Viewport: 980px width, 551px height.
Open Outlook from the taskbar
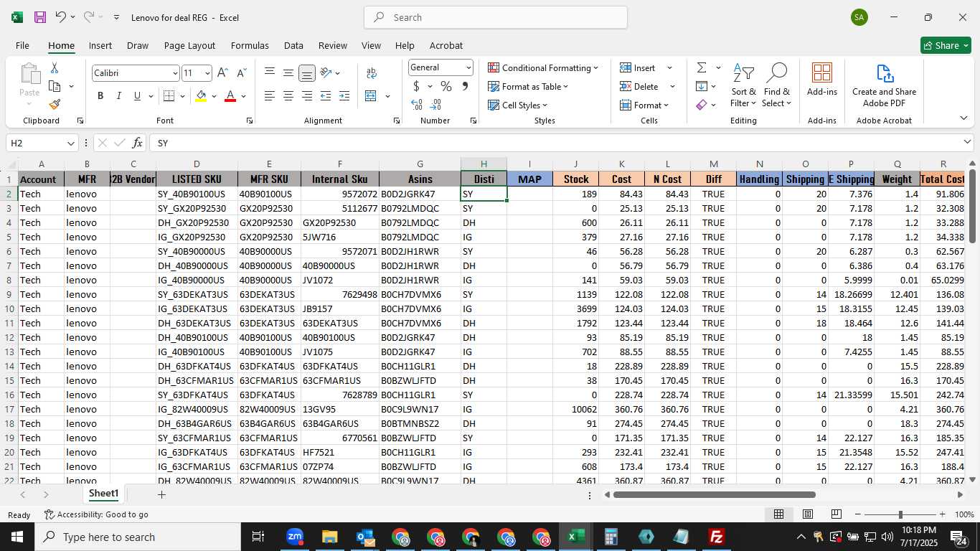365,537
